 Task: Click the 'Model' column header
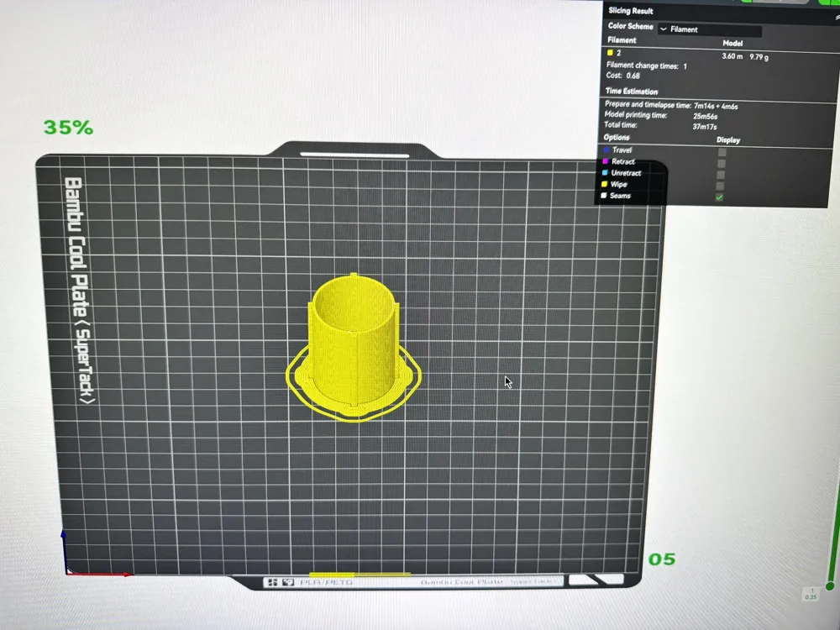[732, 44]
